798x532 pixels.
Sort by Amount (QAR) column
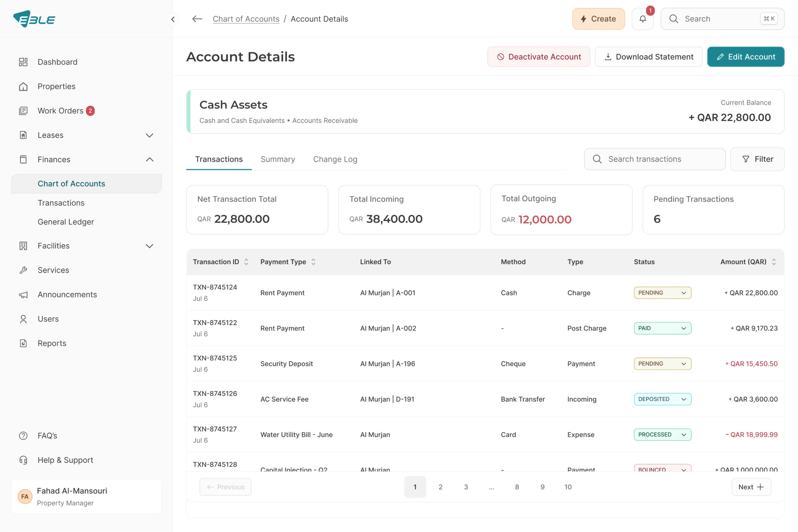774,262
